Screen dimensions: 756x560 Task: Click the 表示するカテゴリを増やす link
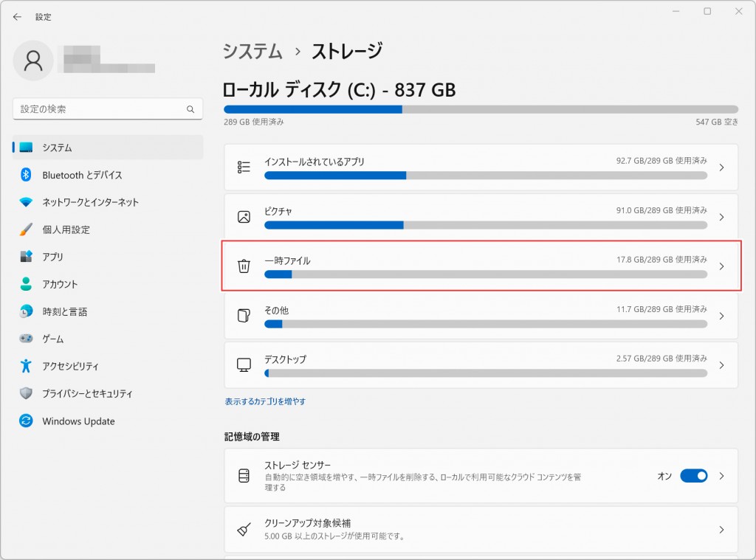tap(265, 401)
